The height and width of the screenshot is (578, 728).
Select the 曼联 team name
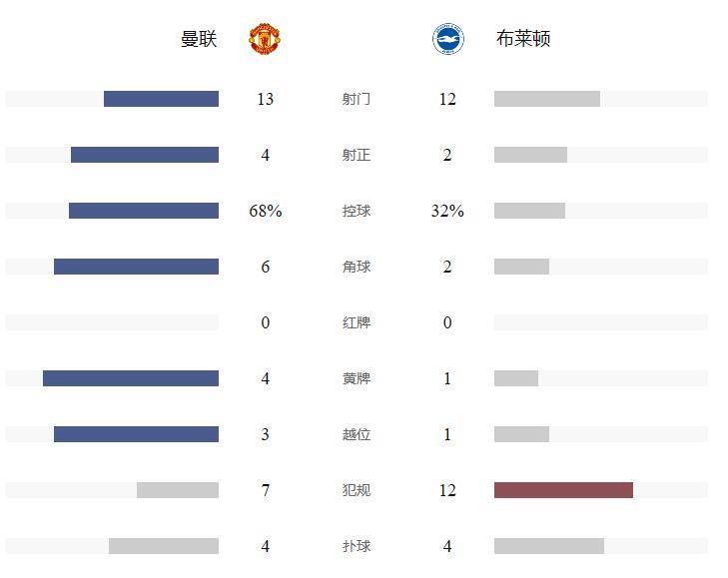(199, 39)
